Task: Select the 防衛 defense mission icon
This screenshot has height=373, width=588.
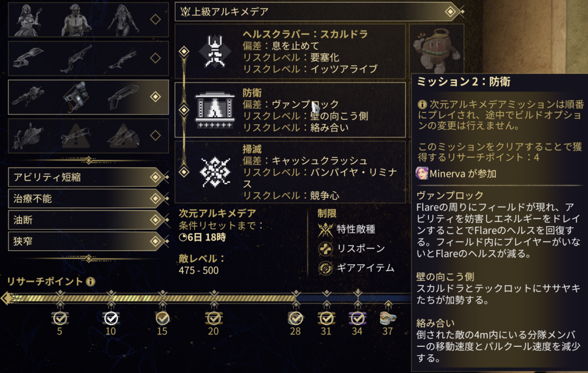Action: coord(215,110)
